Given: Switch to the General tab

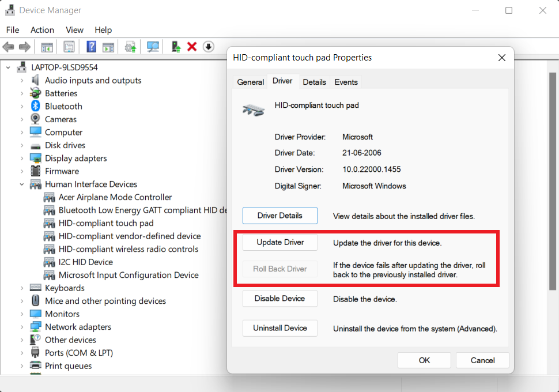Looking at the screenshot, I should [x=250, y=82].
